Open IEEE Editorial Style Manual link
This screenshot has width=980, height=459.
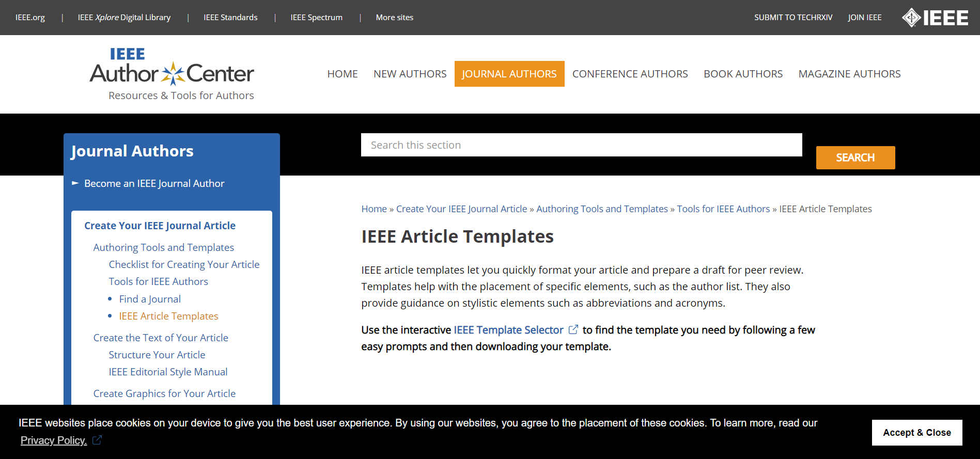coord(168,372)
